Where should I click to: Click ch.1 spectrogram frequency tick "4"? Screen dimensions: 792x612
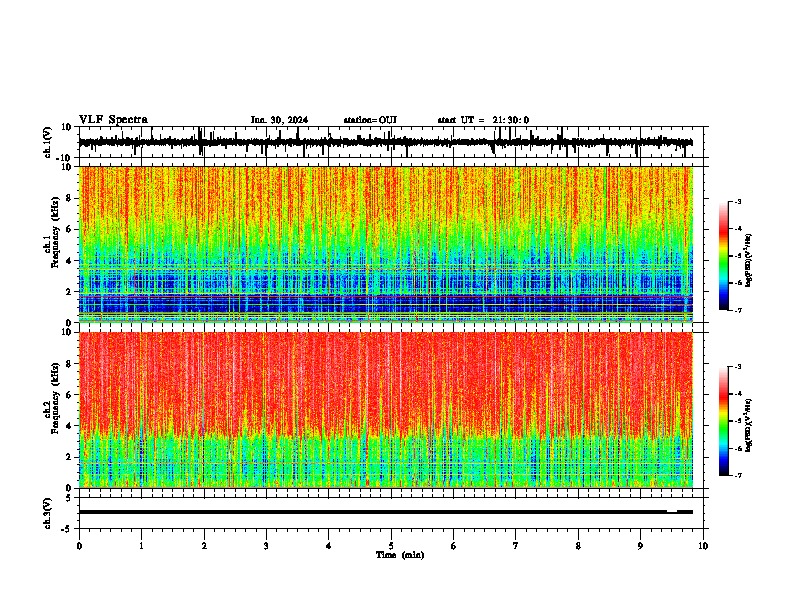(70, 261)
